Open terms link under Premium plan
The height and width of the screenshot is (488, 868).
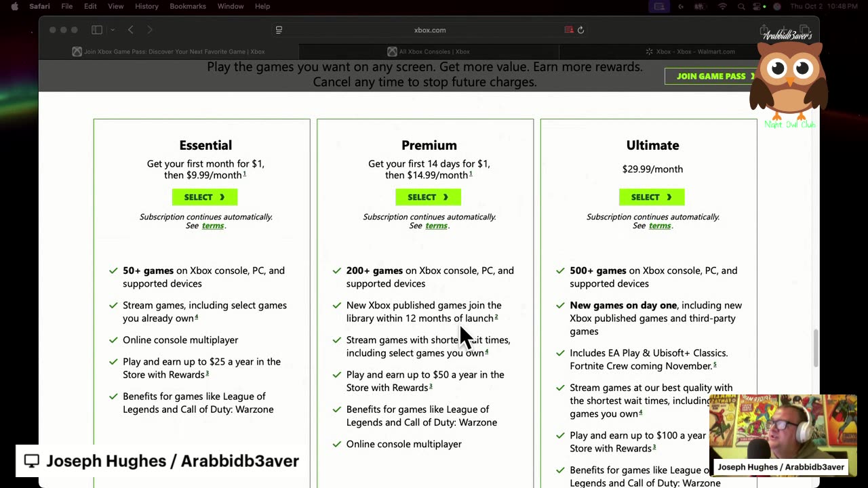coord(436,226)
